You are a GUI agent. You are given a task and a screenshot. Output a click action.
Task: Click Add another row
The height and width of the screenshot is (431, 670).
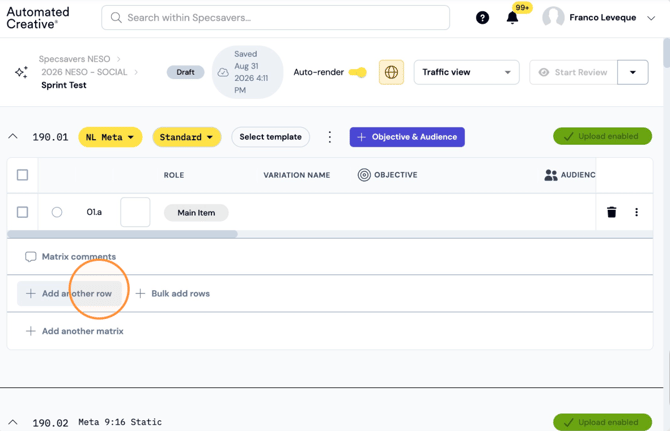click(x=69, y=293)
